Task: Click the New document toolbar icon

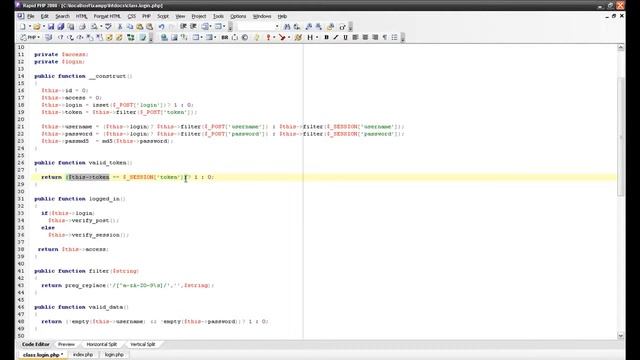Action: tap(23, 27)
